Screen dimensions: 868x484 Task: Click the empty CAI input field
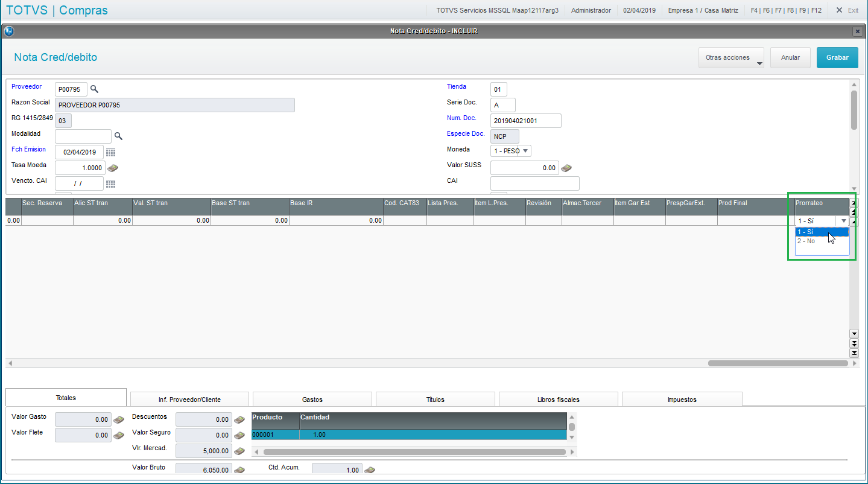click(535, 183)
